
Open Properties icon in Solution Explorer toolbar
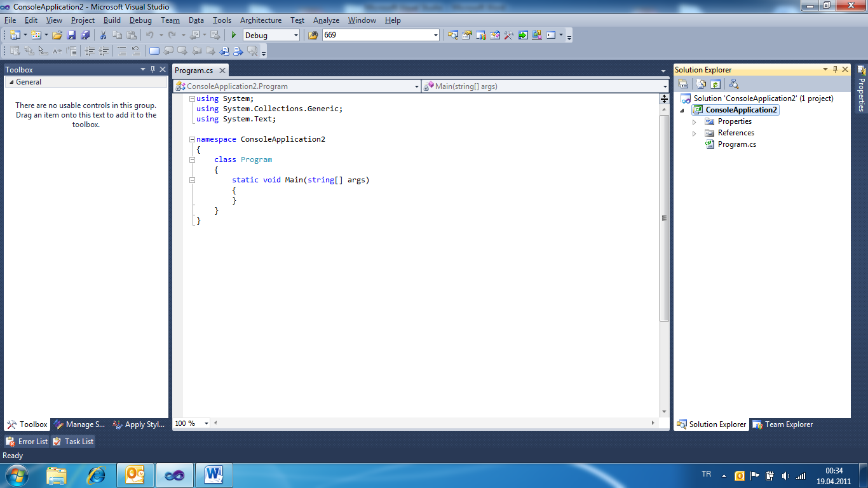point(683,84)
